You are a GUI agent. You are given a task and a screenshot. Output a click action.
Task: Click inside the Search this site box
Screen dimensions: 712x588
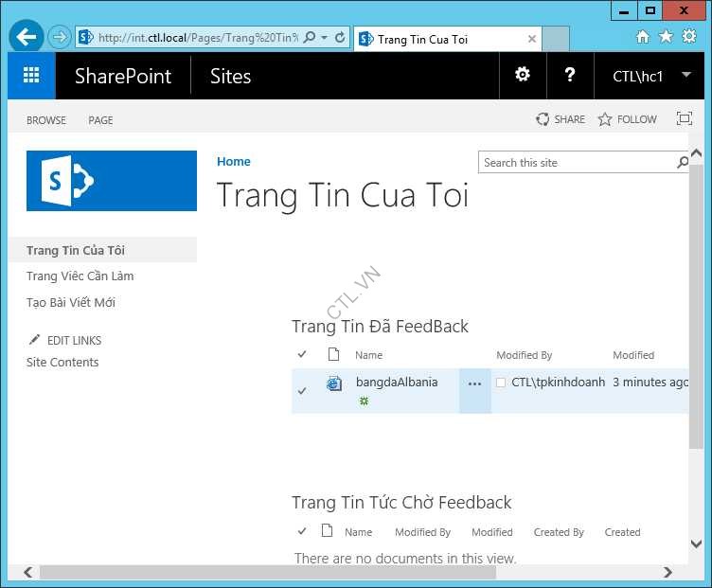576,163
